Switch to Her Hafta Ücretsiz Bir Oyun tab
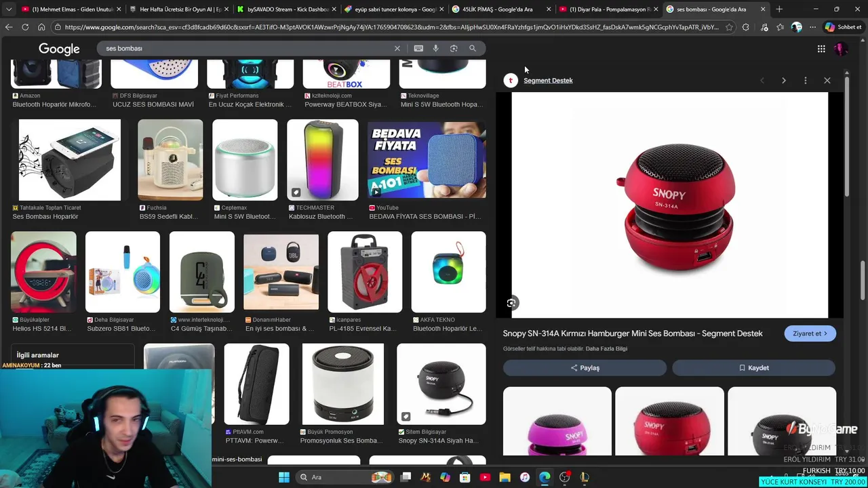The width and height of the screenshot is (868, 488). [178, 9]
